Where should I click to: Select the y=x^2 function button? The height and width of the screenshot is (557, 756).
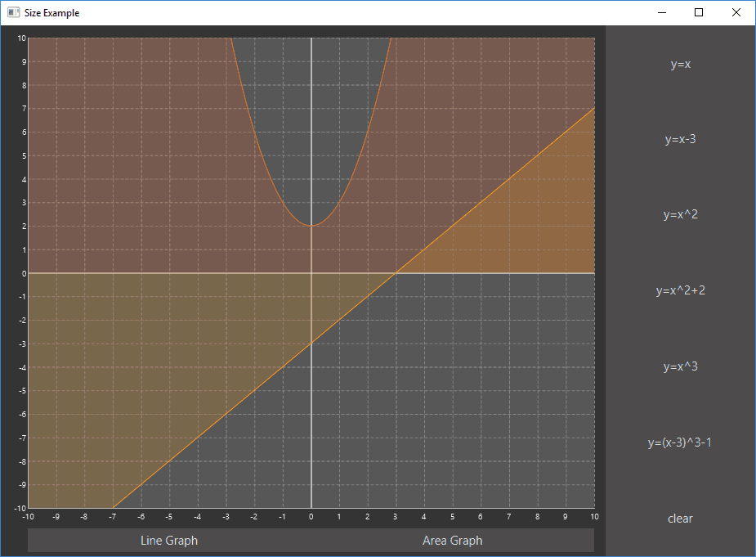pyautogui.click(x=680, y=215)
